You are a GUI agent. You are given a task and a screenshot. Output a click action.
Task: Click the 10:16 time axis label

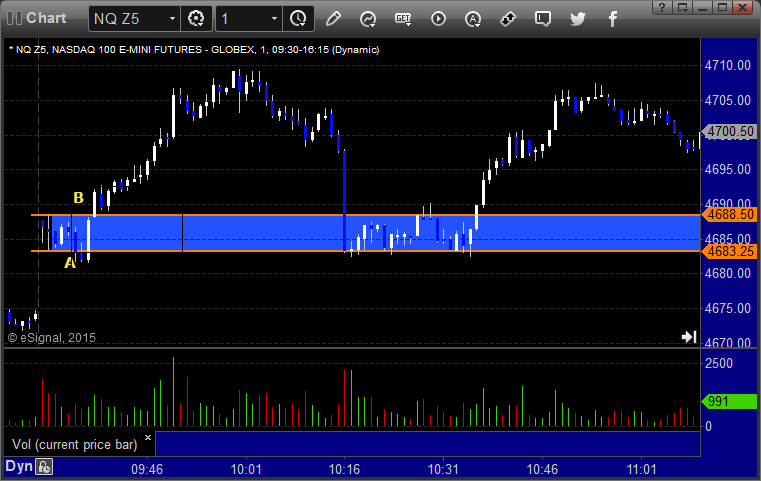pyautogui.click(x=345, y=469)
